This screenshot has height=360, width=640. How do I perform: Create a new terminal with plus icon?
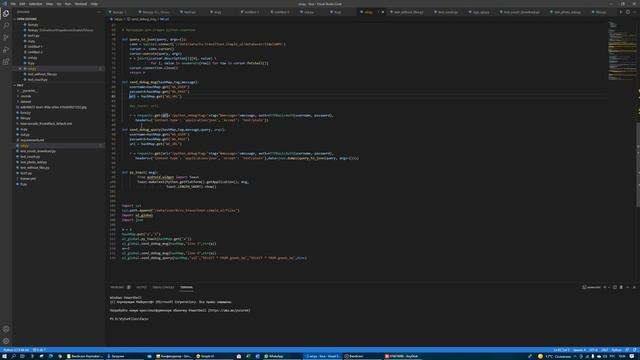[605, 287]
